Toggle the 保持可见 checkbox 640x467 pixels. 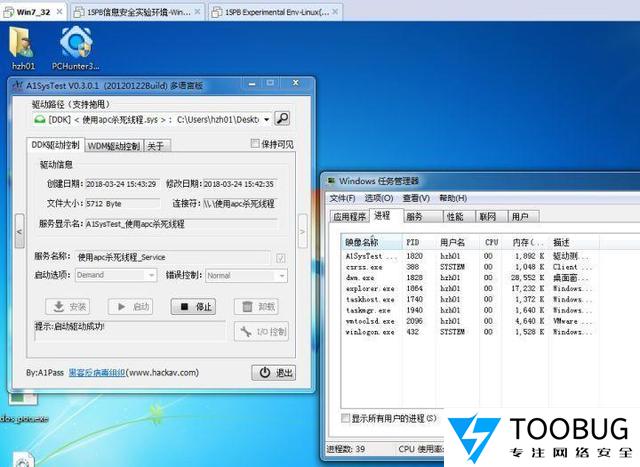255,143
